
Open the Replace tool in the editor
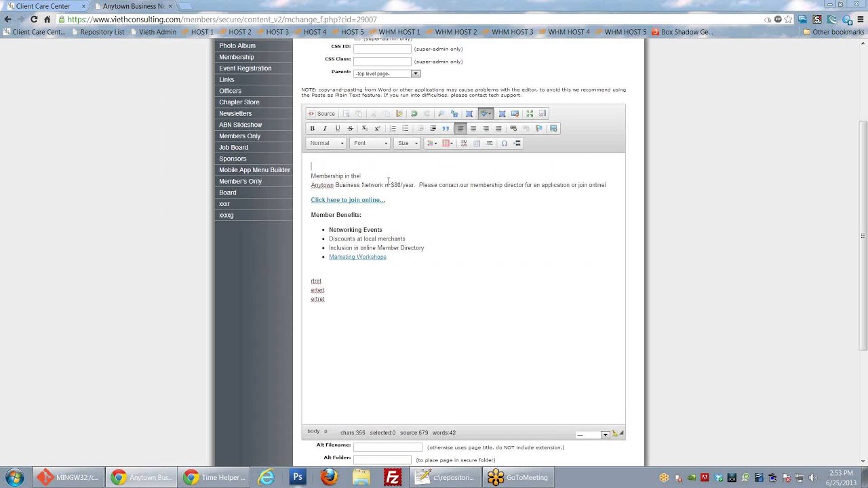click(x=454, y=113)
